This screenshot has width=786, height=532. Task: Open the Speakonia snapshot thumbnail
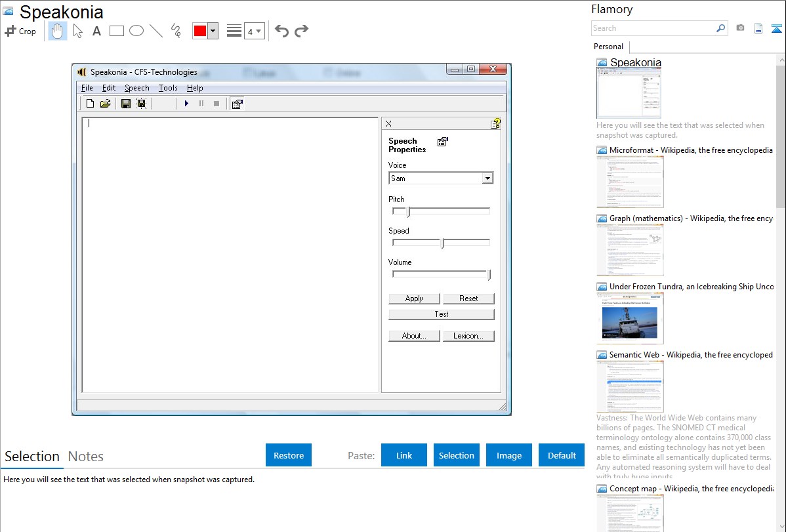point(629,92)
